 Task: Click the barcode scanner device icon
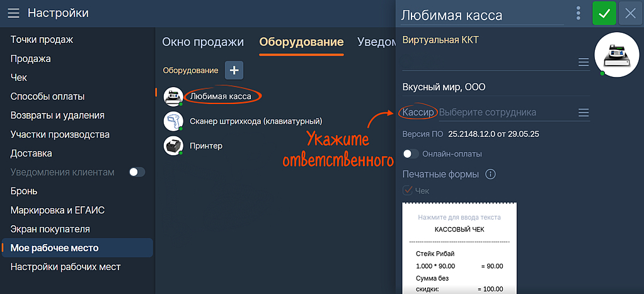[173, 121]
